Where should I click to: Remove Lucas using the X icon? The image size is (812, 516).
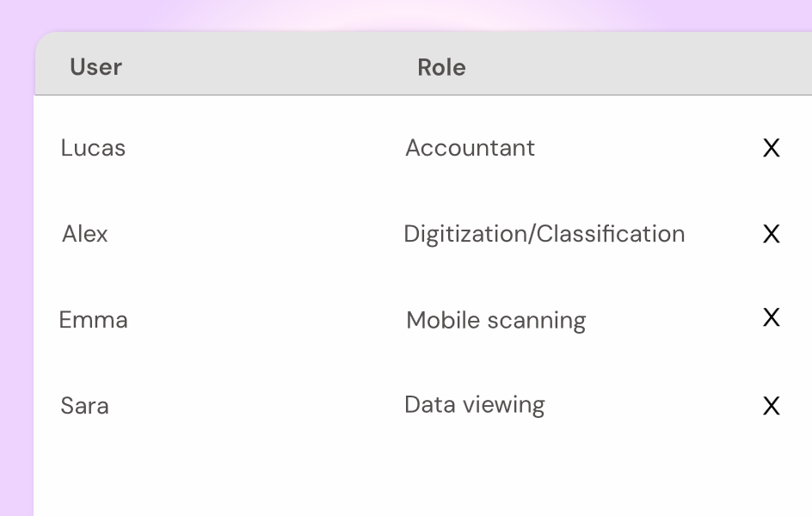(x=771, y=148)
